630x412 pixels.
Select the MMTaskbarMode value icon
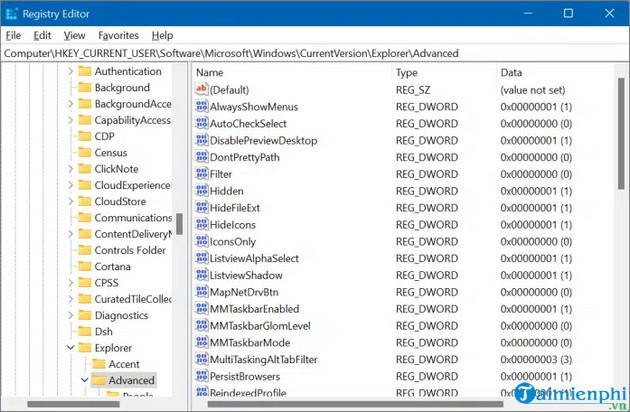201,342
